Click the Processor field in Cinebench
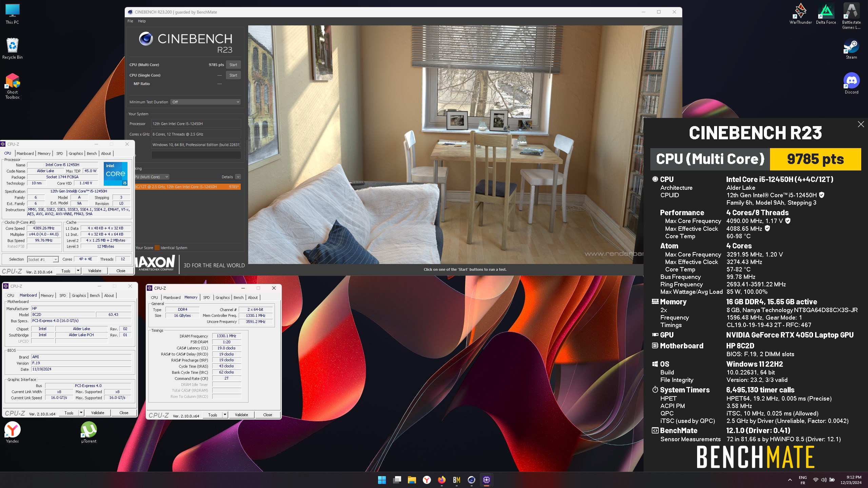Screen dimensions: 868x488 196,124
